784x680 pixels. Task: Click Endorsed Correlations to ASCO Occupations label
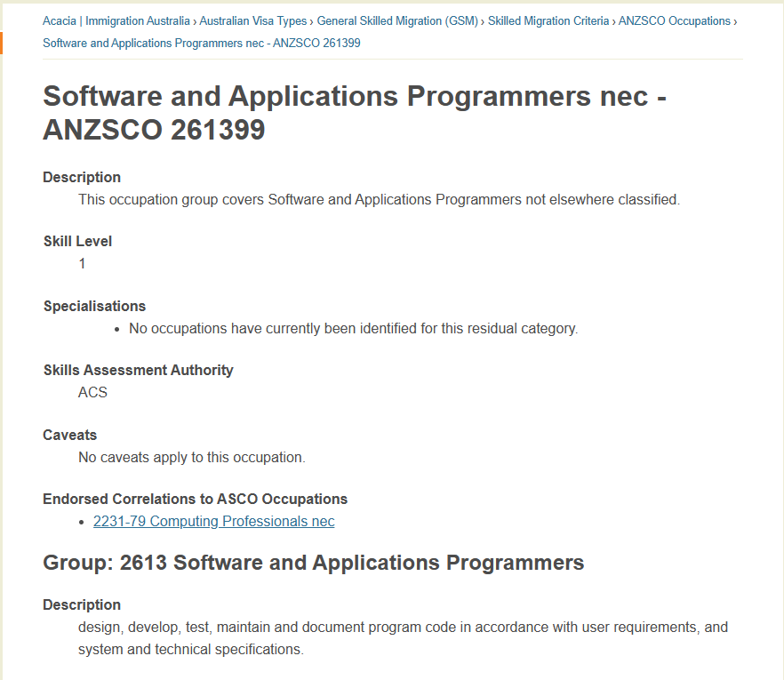[x=195, y=499]
